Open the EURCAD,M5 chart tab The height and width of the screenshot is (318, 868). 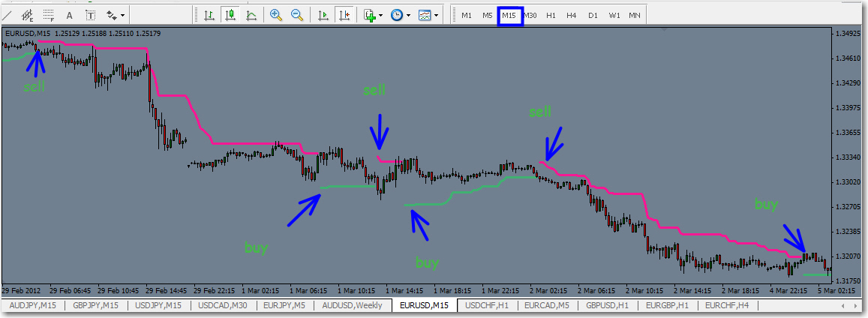click(548, 304)
